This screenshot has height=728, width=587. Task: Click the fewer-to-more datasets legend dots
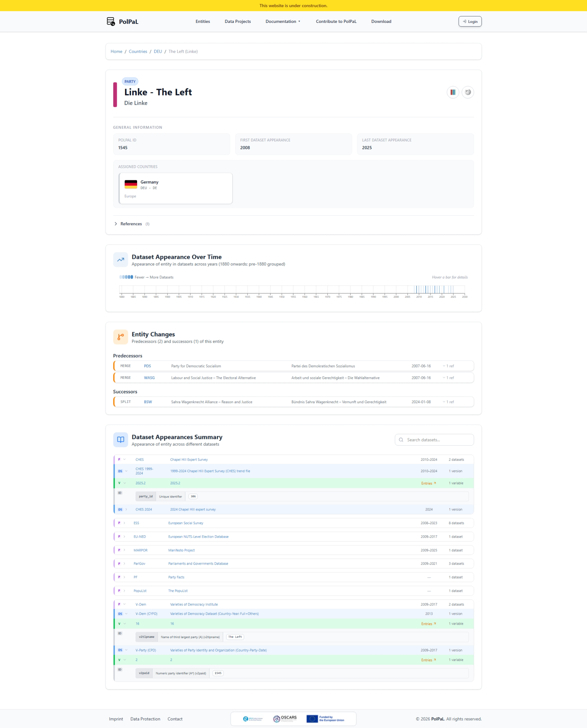click(126, 277)
